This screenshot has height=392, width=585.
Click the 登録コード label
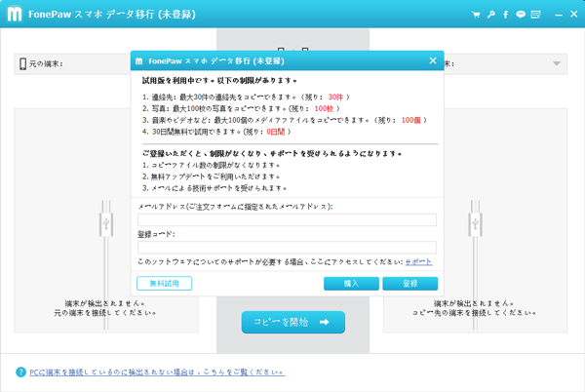[x=156, y=234]
